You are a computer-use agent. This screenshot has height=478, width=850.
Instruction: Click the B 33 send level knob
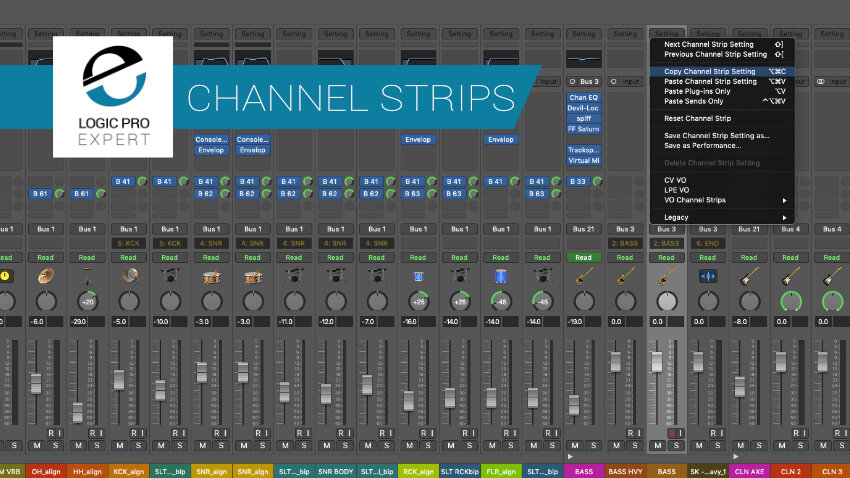click(x=597, y=182)
